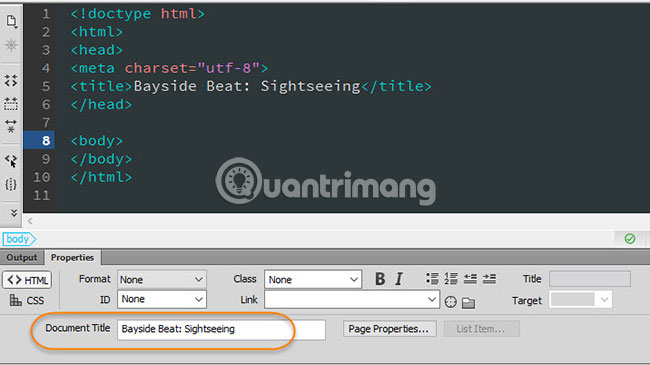Toggle Bold formatting
The image size is (650, 365).
[380, 279]
